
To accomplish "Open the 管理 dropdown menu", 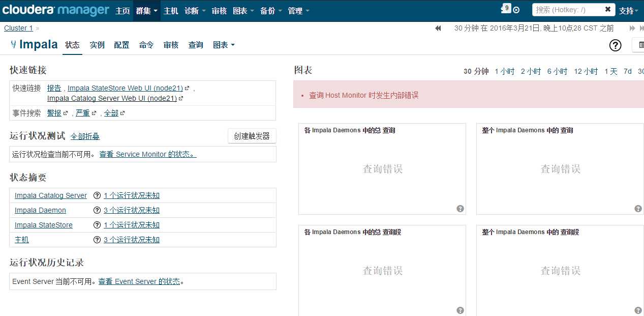I will tap(298, 11).
